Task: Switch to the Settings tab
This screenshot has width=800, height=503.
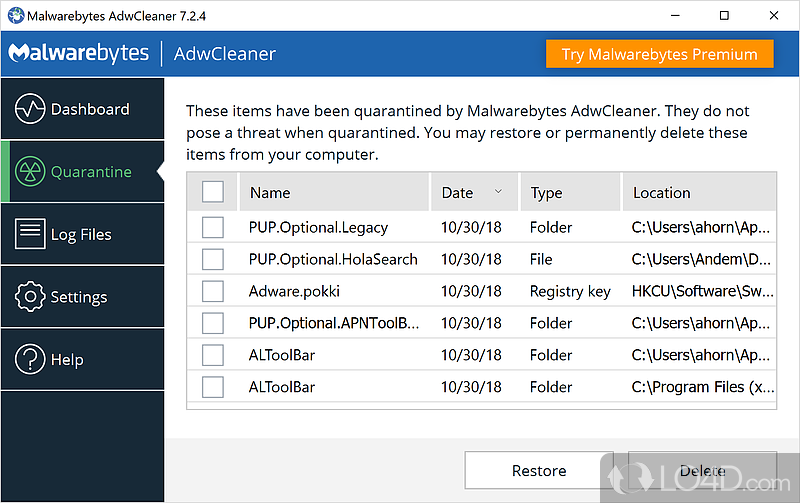Action: coord(78,297)
